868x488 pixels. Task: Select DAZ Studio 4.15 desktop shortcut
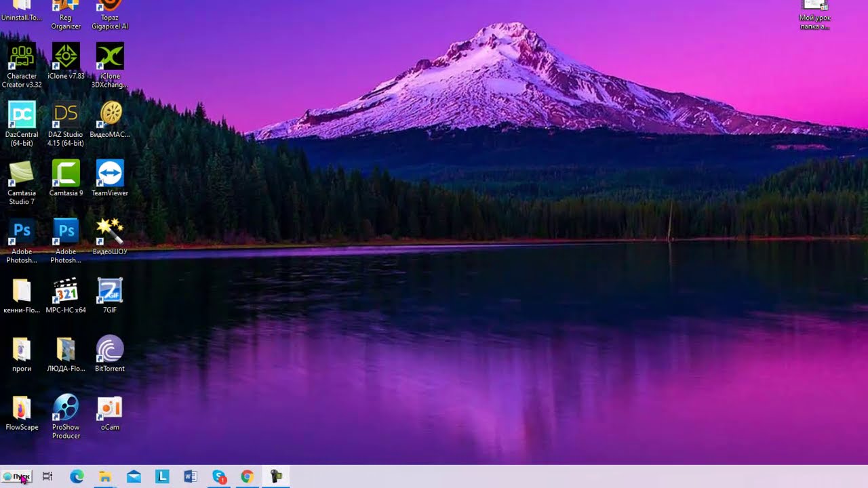tap(66, 115)
